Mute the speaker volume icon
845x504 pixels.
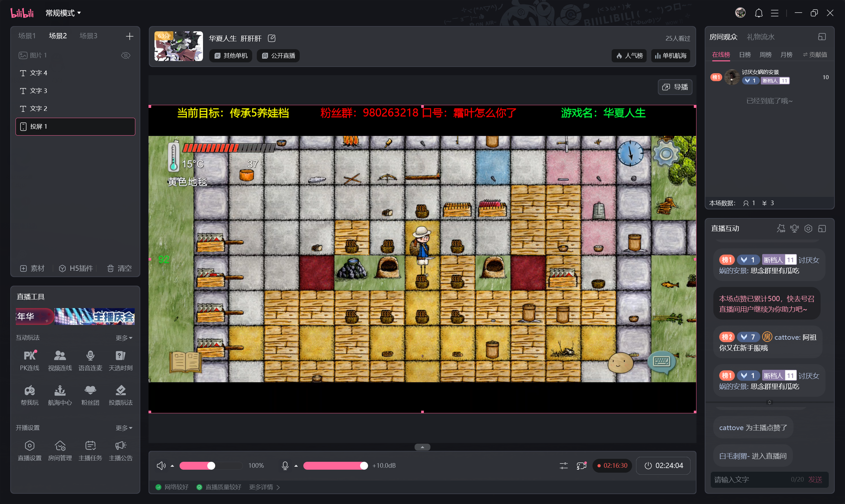tap(161, 466)
